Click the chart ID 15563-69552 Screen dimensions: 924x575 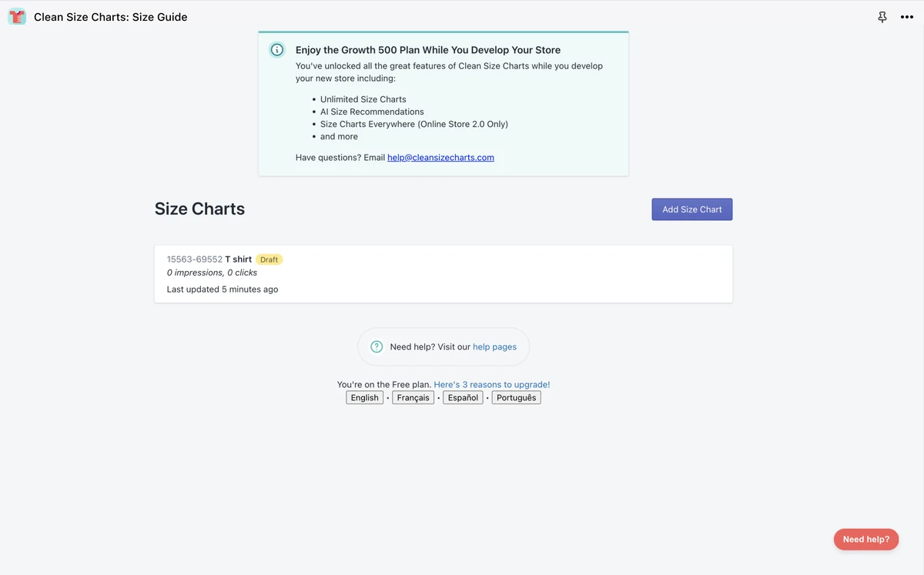[x=195, y=259]
